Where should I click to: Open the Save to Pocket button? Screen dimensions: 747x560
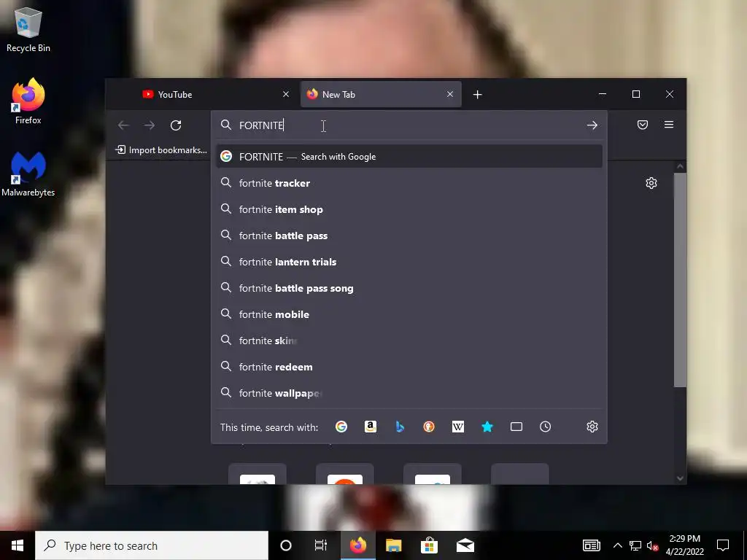643,125
